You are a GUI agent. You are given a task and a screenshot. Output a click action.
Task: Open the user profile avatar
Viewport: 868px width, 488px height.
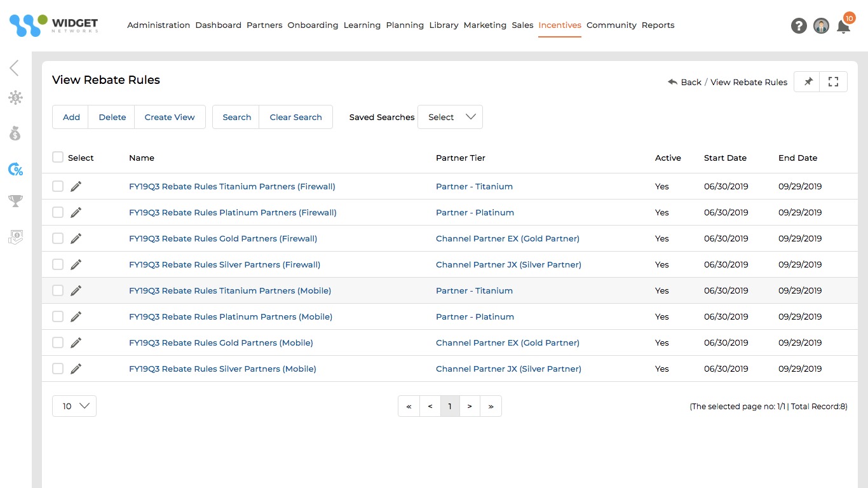click(x=821, y=26)
